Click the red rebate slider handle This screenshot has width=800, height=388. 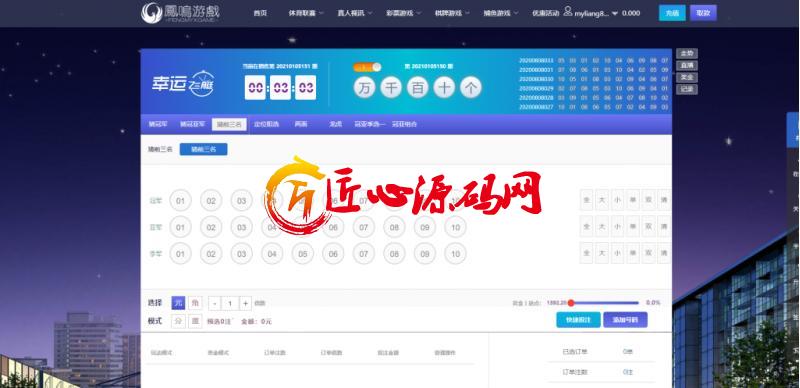[x=571, y=303]
